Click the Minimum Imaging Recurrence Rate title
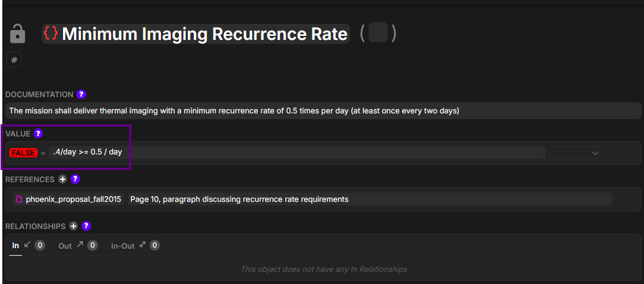Image resolution: width=644 pixels, height=284 pixels. click(204, 34)
